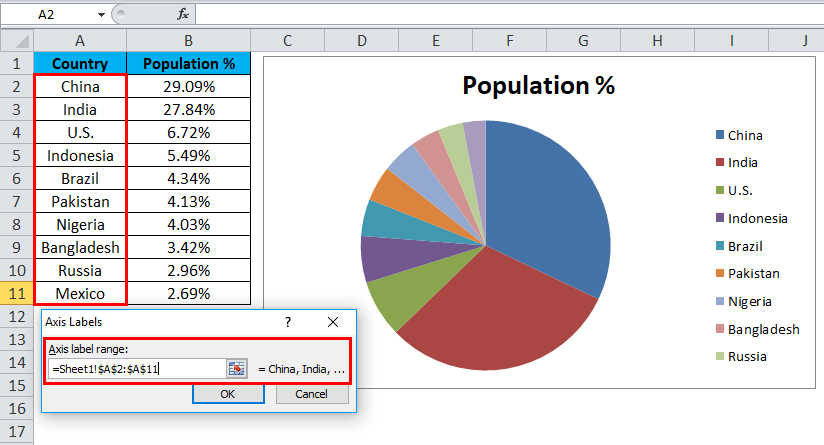This screenshot has height=445, width=824.
Task: Click the U.S. legend color swatch
Action: (720, 190)
